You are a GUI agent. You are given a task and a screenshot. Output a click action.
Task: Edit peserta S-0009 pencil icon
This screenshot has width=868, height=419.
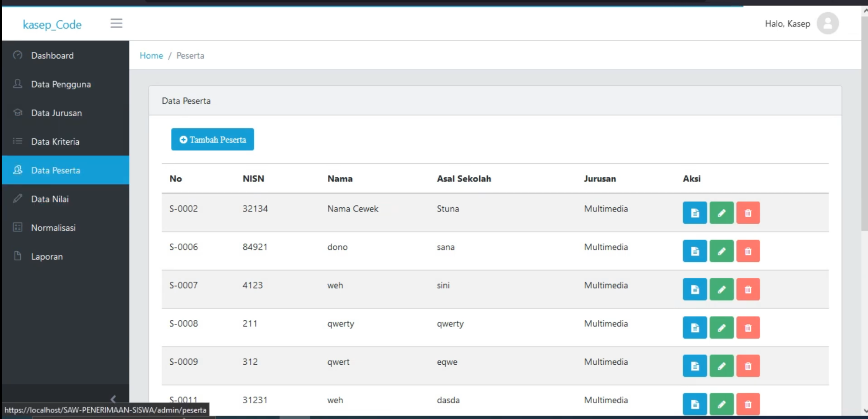click(x=721, y=366)
